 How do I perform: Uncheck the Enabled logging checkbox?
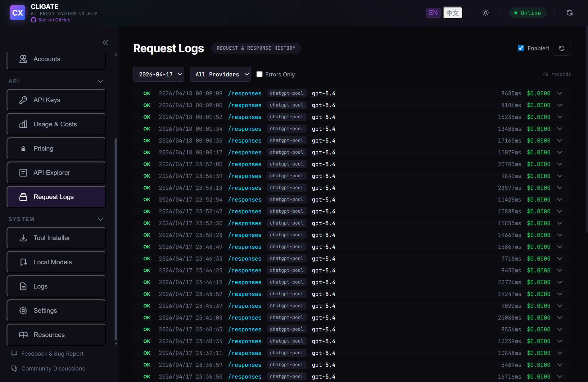click(x=521, y=48)
